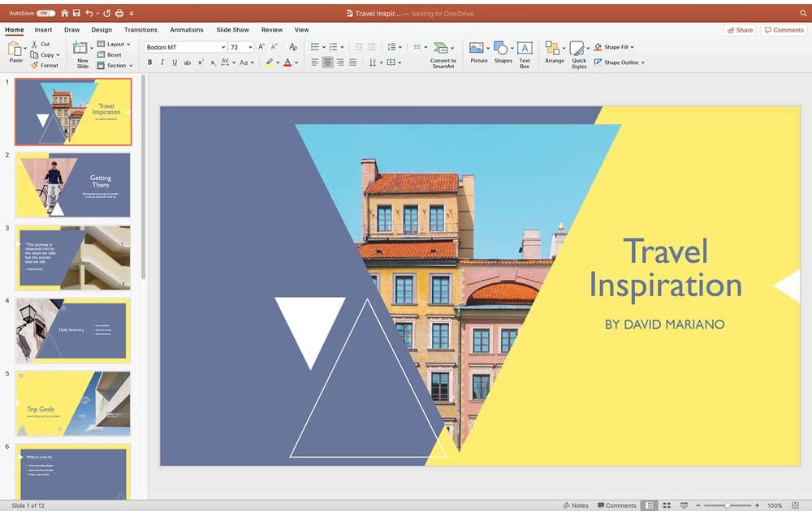Open the Comments panel
812x516 pixels.
pyautogui.click(x=784, y=29)
